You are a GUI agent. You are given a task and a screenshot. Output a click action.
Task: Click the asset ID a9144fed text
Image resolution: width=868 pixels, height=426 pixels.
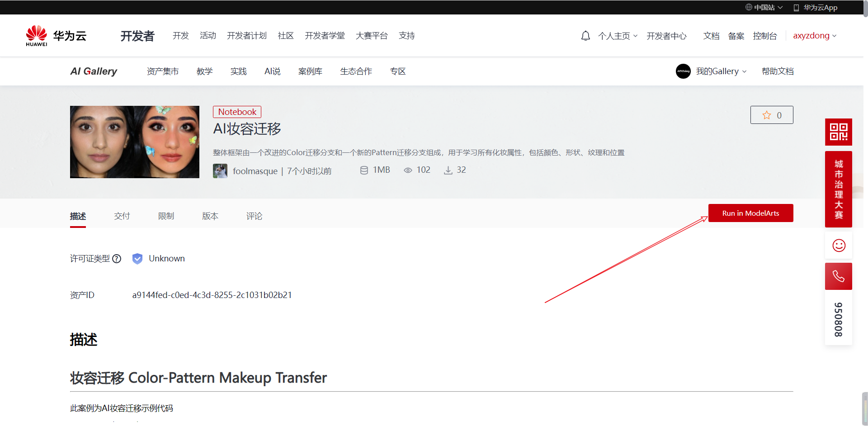(x=212, y=295)
